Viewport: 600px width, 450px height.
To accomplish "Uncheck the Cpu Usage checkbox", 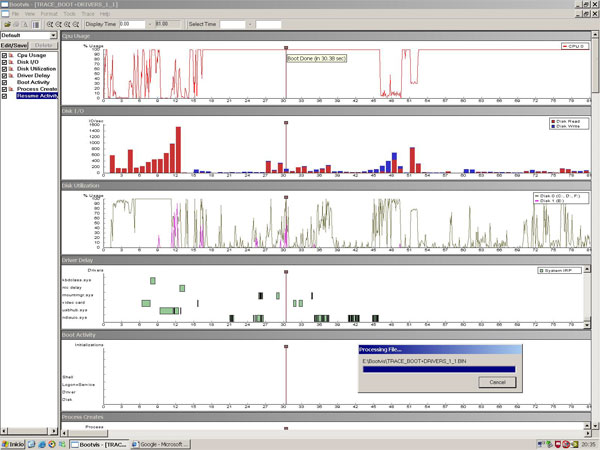I will coord(4,53).
